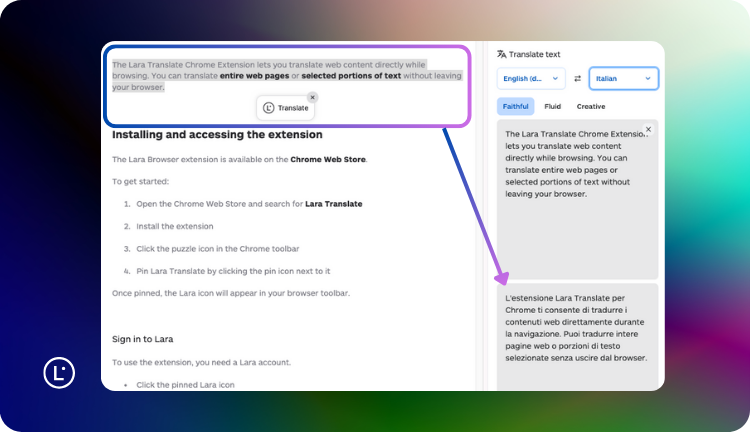
Task: Open the English source language dropdown
Action: point(531,78)
